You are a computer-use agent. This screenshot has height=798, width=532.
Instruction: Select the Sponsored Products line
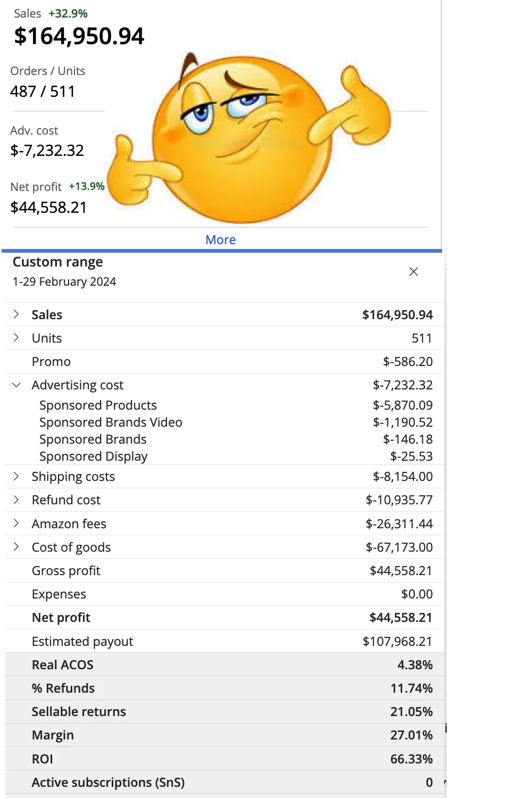[98, 405]
